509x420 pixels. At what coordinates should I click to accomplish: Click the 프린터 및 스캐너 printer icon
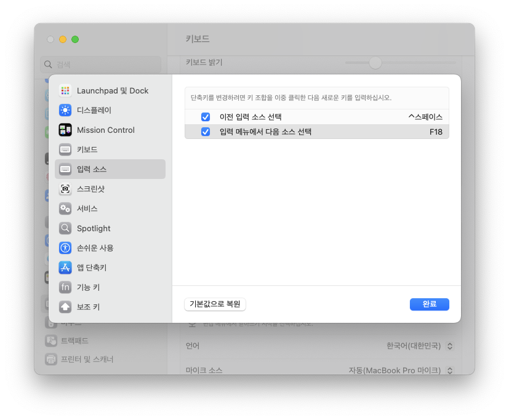pos(51,359)
